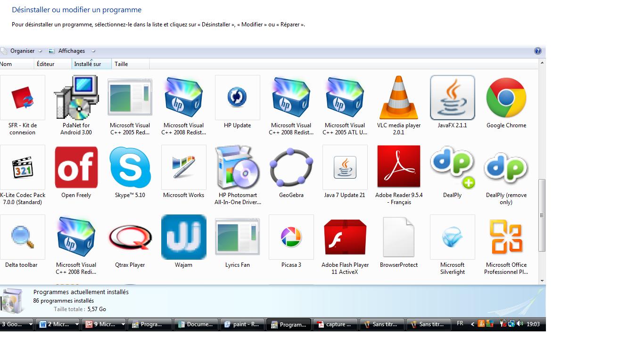Screen dimensions: 644x362
Task: Select the Open Freely program icon
Action: pyautogui.click(x=76, y=167)
